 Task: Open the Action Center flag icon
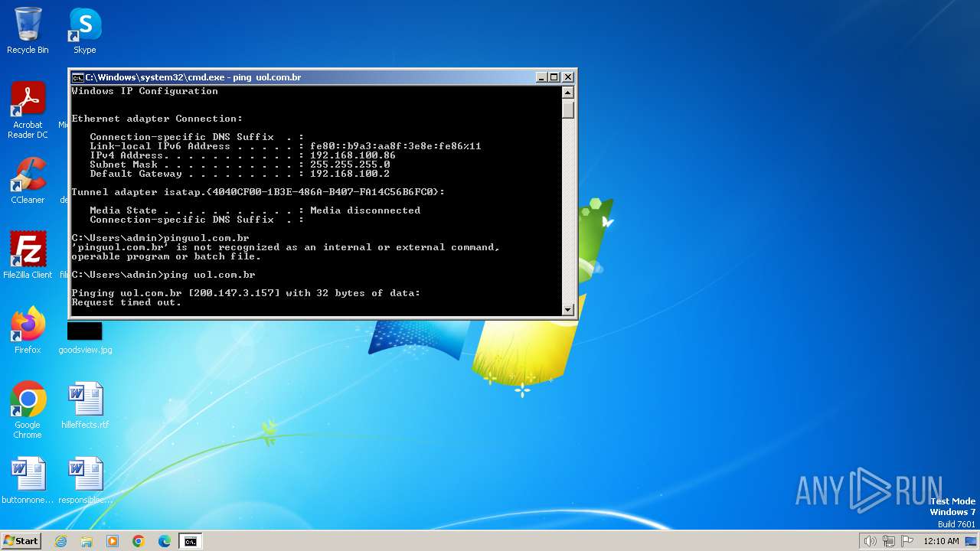[907, 541]
